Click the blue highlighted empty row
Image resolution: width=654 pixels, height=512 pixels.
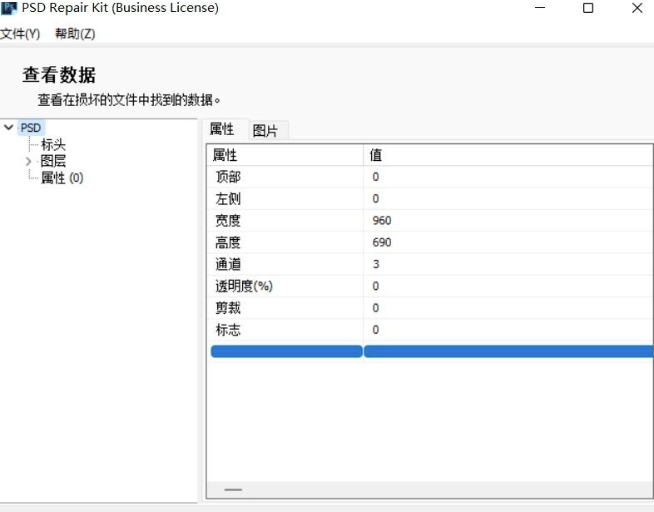coord(430,351)
